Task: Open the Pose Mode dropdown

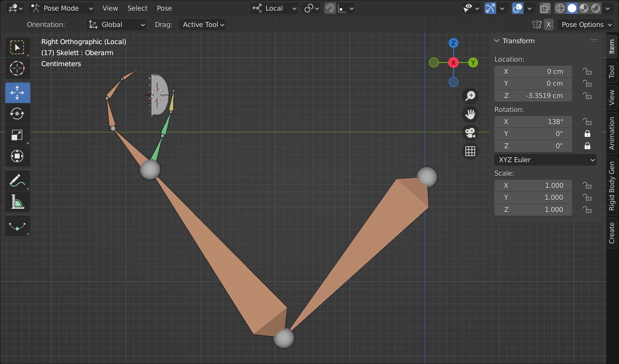Action: click(x=62, y=8)
